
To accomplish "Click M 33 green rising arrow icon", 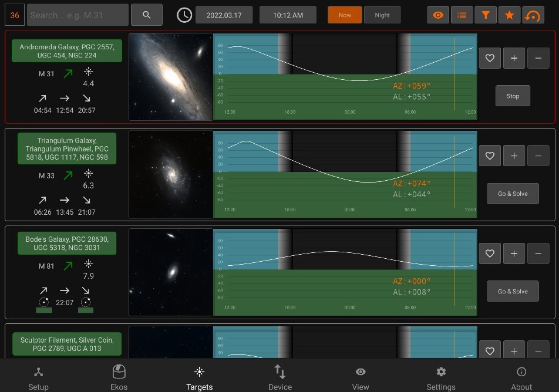I will click(x=68, y=175).
